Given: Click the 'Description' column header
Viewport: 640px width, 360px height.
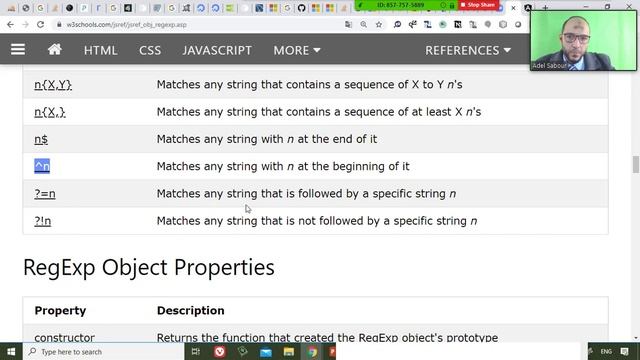Looking at the screenshot, I should coord(191,311).
